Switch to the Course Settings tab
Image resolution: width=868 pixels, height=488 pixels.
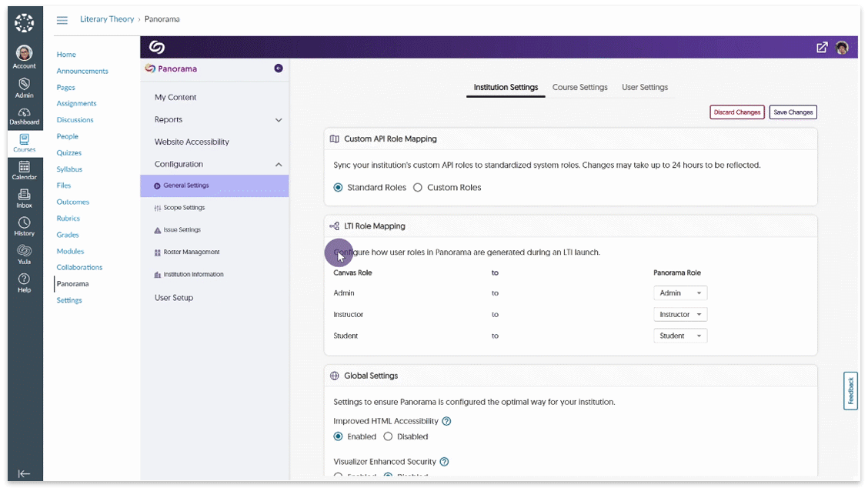tap(579, 87)
